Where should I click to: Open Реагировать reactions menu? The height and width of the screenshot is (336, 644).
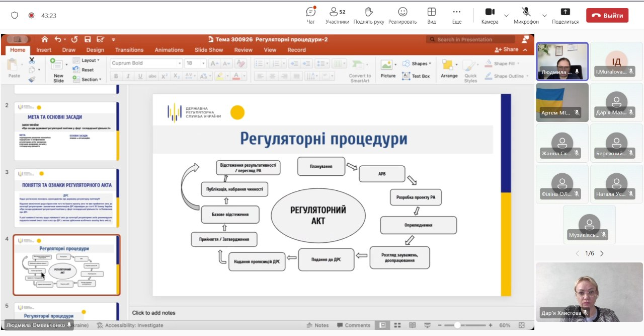coord(403,15)
